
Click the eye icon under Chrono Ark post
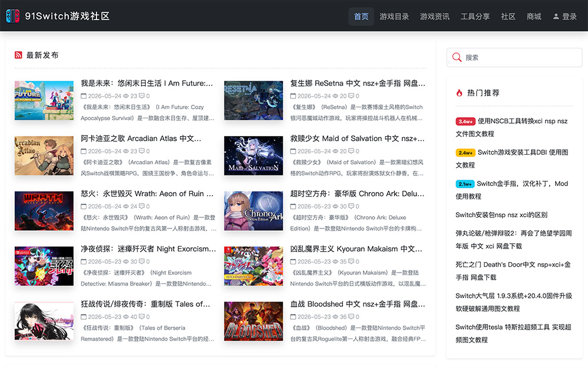(x=335, y=207)
